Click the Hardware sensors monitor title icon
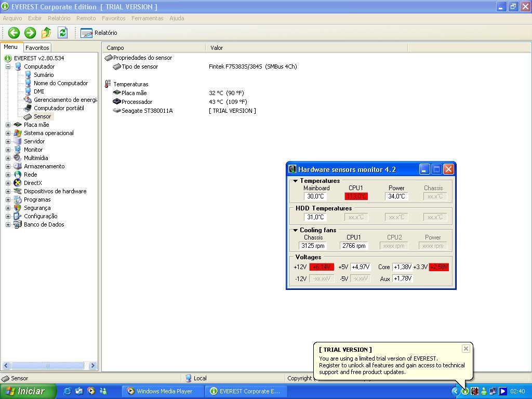 [x=292, y=169]
